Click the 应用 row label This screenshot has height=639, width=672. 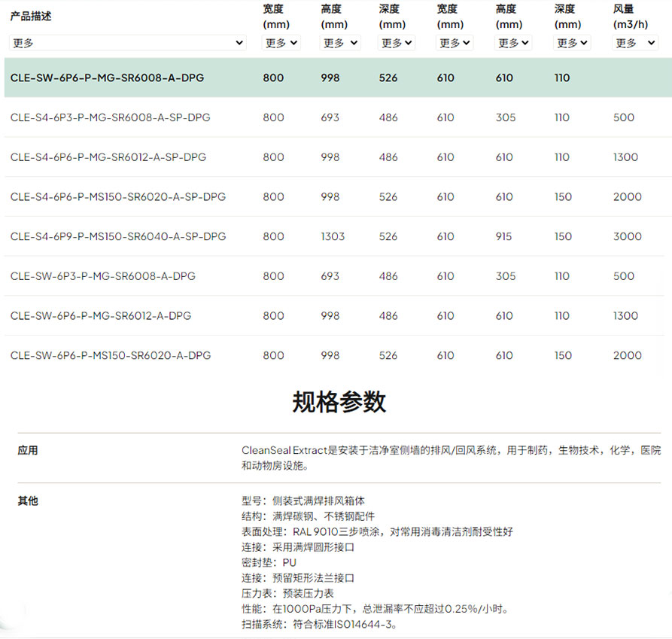pos(28,450)
